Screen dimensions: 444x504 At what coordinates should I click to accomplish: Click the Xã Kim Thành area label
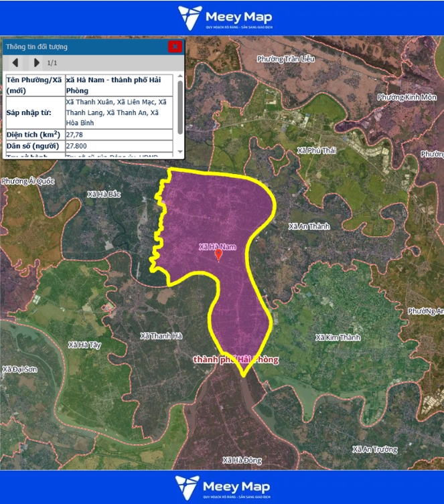click(x=338, y=337)
